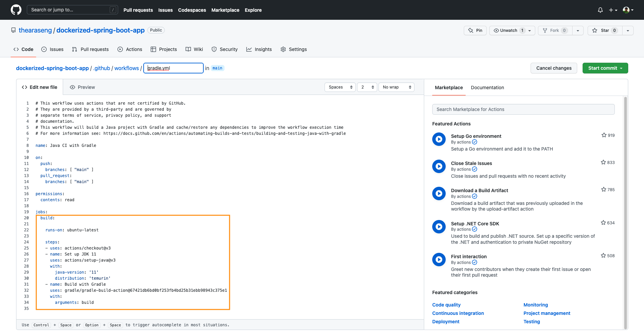644x335 pixels.
Task: Click the gradle.yml filename input
Action: pos(174,68)
